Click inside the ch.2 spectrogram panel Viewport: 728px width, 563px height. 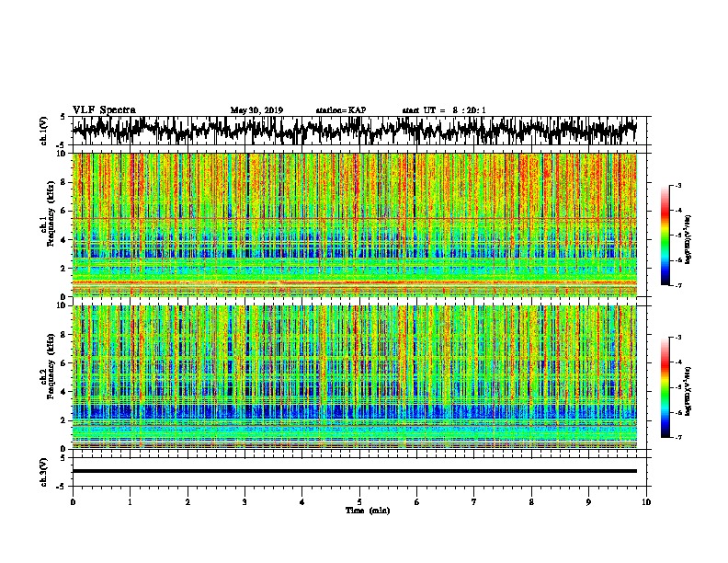(x=354, y=377)
